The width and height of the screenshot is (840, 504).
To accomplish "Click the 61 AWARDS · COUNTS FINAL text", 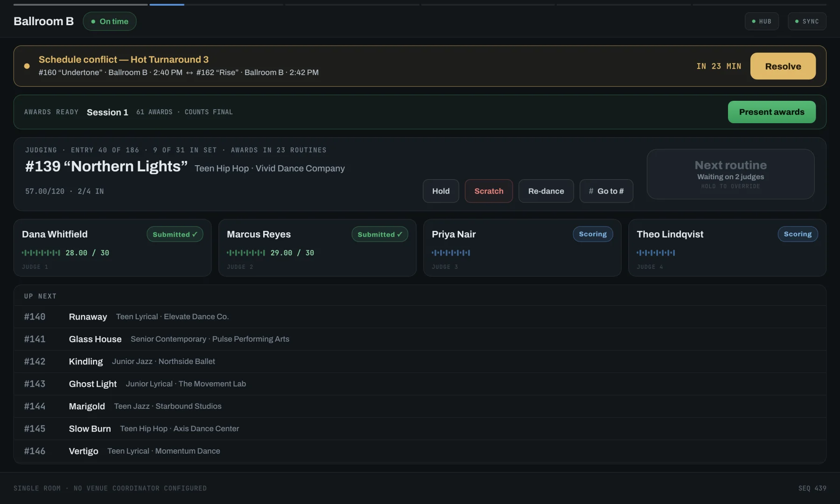I will pos(184,112).
